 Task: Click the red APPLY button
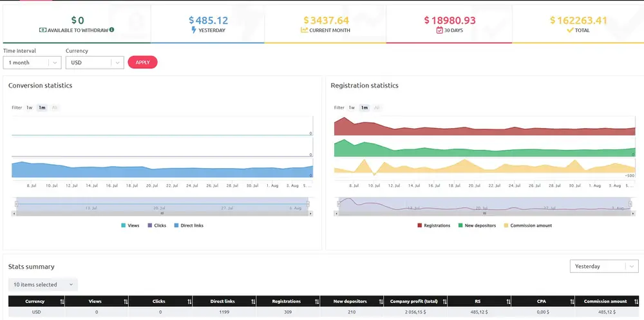(x=142, y=62)
